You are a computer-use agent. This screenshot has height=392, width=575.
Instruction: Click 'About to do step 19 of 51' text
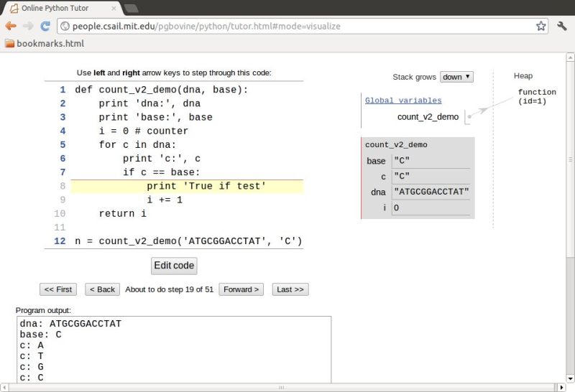click(x=169, y=289)
